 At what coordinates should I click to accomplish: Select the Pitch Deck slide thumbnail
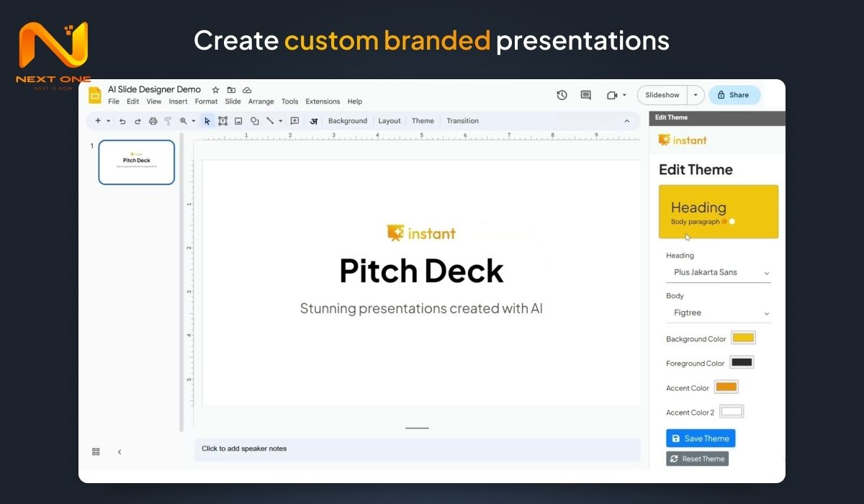click(137, 162)
